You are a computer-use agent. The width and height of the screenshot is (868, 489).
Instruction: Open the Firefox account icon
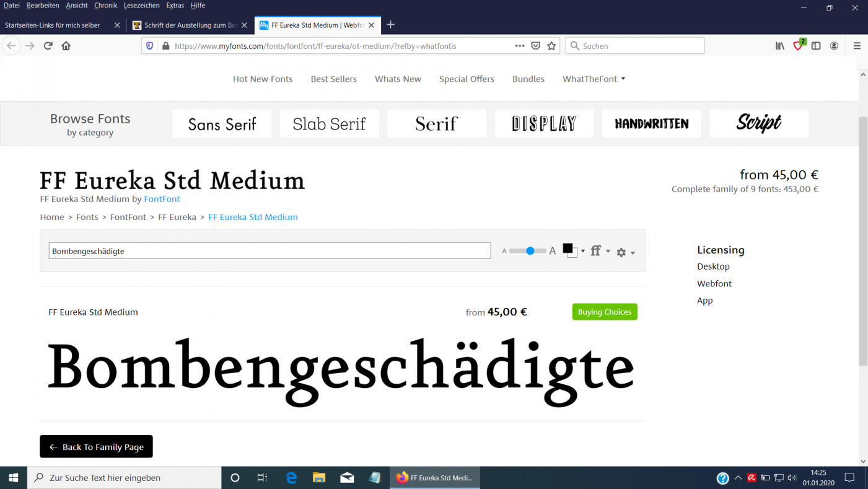[x=834, y=46]
